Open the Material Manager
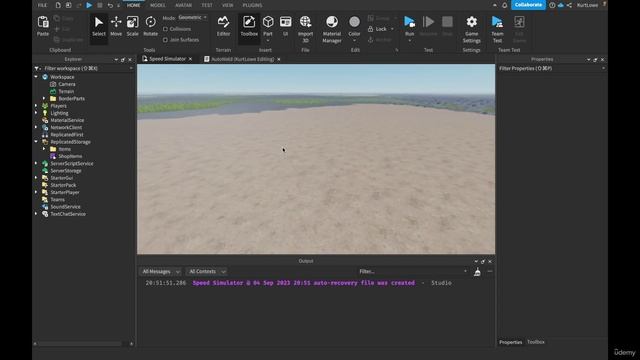The height and width of the screenshot is (360, 640). pos(332,29)
